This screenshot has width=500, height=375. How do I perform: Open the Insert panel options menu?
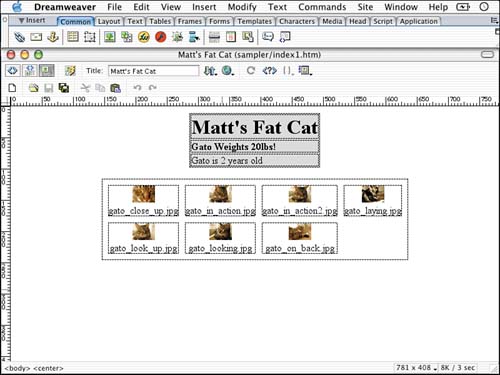pyautogui.click(x=494, y=21)
